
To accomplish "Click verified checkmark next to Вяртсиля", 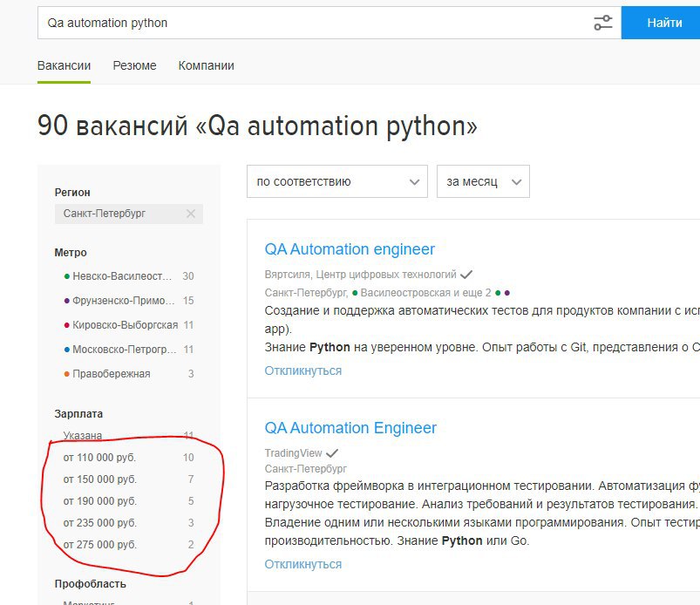I will tap(466, 274).
